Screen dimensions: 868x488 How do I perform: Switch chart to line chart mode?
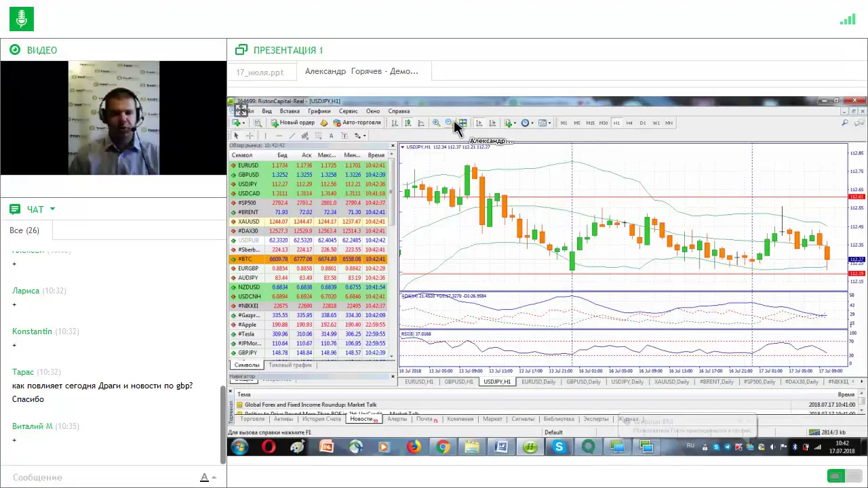click(x=421, y=123)
